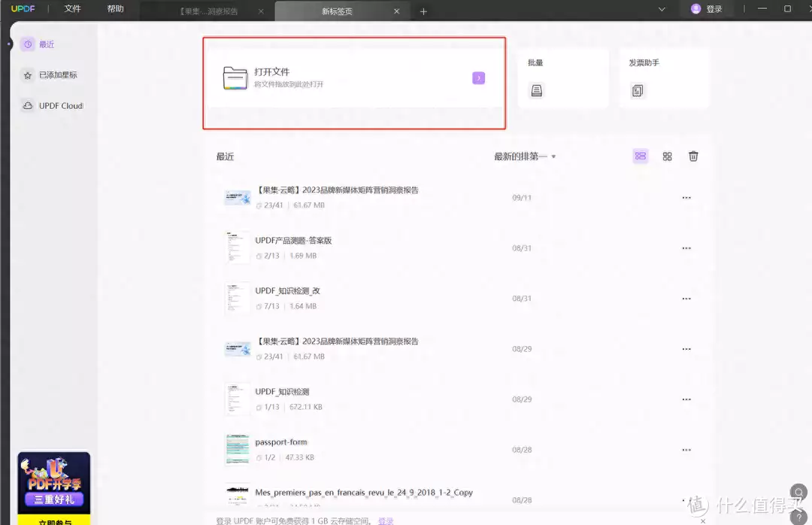Click the UPDF logo in the title bar
Screen dimensions: 812x525
[x=23, y=9]
